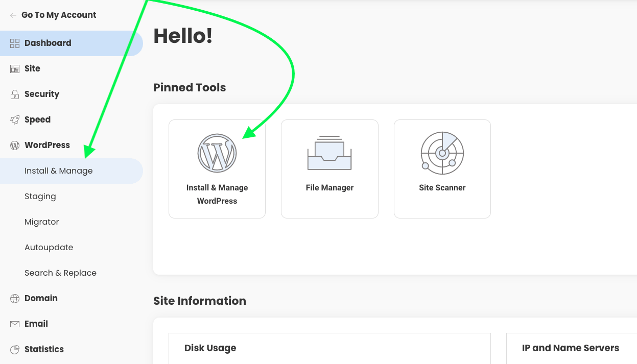Open the File Manager pinned tool icon
This screenshot has height=364, width=637.
click(x=329, y=153)
